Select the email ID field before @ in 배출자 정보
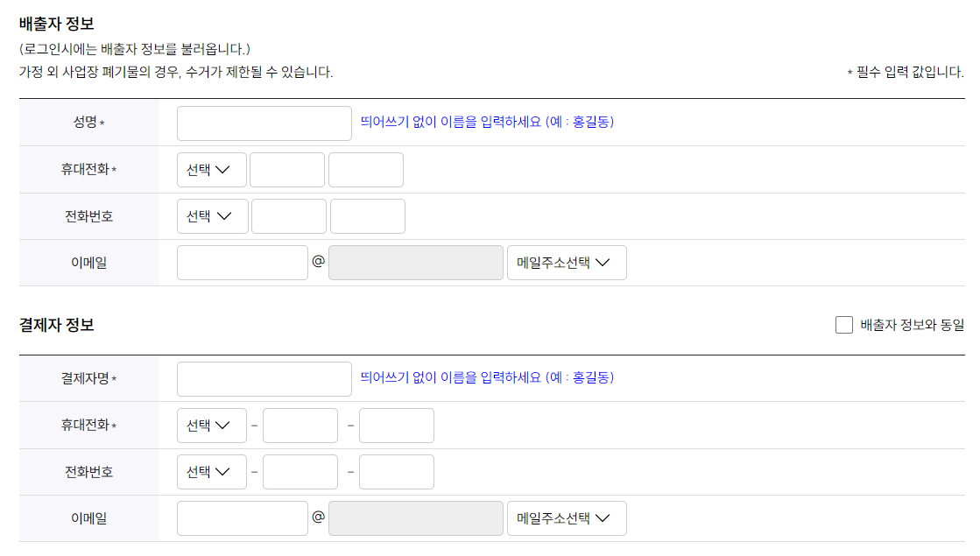This screenshot has height=556, width=980. click(x=242, y=262)
